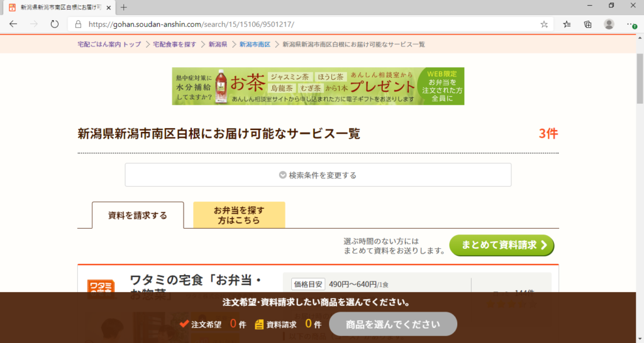This screenshot has width=644, height=343.
Task: Switch to お弁当を探す方はこちら tab
Action: point(239,215)
